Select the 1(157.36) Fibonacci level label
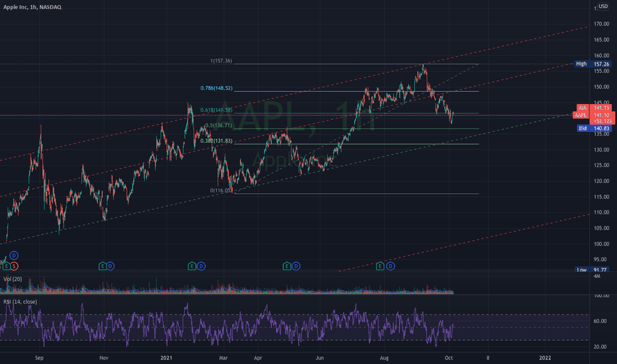 pyautogui.click(x=221, y=61)
